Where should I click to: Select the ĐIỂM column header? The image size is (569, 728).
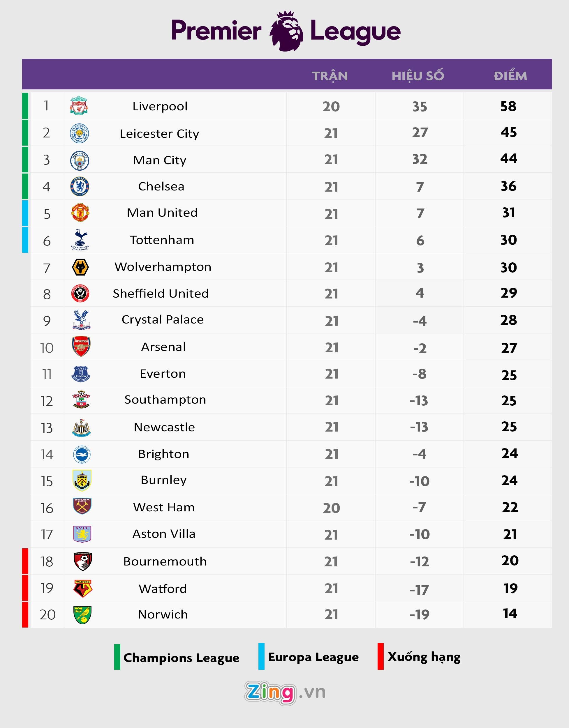pos(510,76)
